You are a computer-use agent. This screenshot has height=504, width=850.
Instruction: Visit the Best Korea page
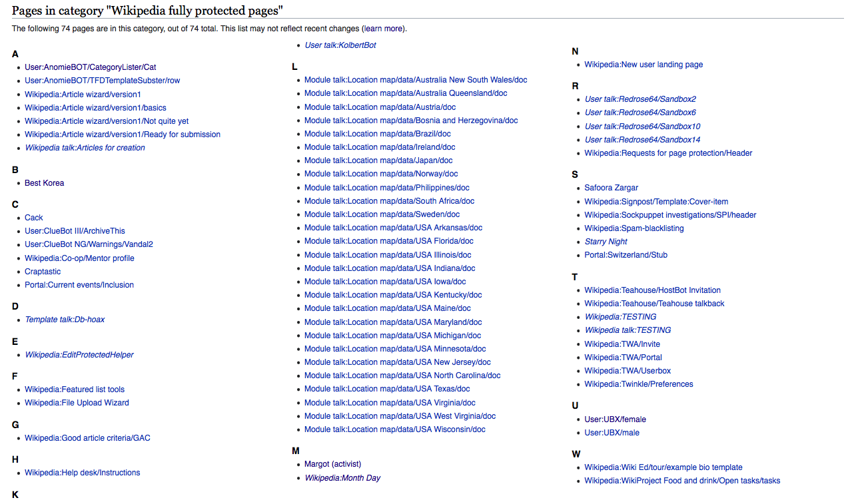pyautogui.click(x=44, y=183)
